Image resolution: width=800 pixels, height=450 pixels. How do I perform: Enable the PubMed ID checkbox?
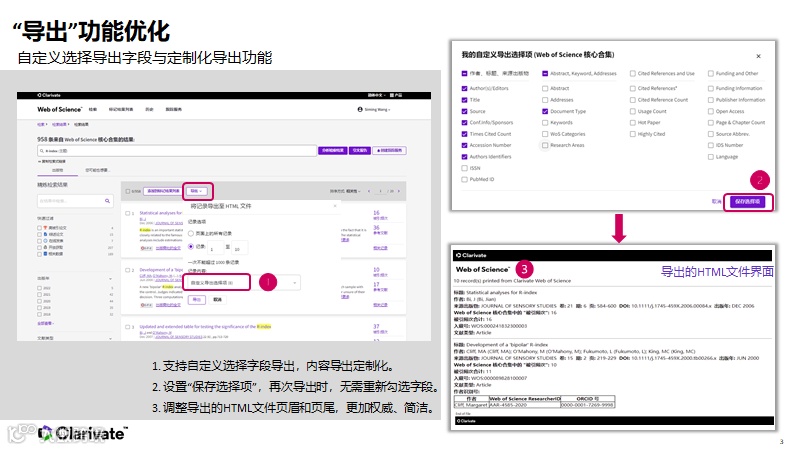tap(464, 180)
